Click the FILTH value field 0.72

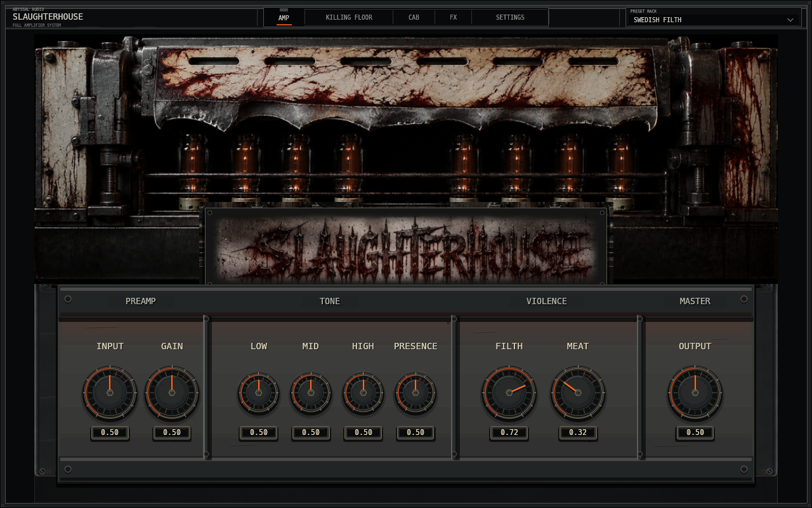(509, 432)
